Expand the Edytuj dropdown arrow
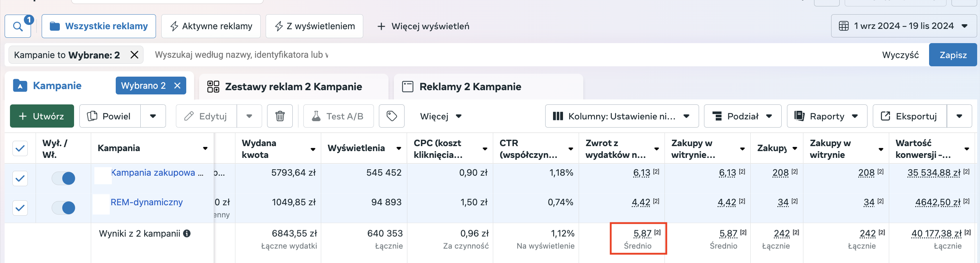 pos(249,116)
